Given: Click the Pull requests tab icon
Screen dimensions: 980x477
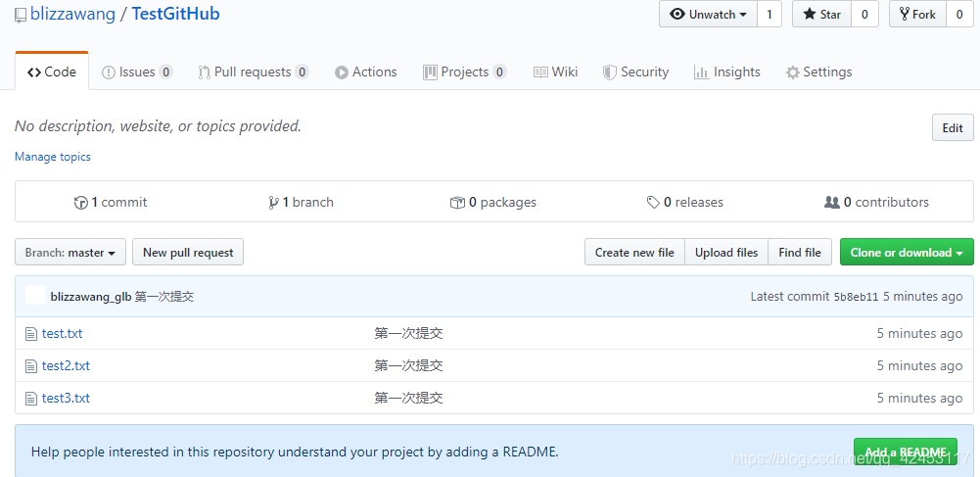Looking at the screenshot, I should click(x=204, y=72).
